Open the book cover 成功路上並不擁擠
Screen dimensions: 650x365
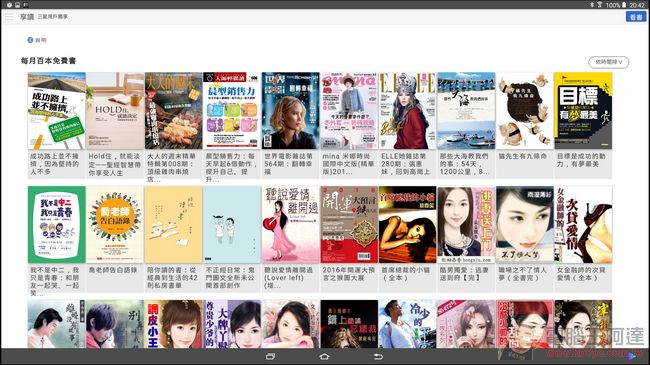pos(57,111)
